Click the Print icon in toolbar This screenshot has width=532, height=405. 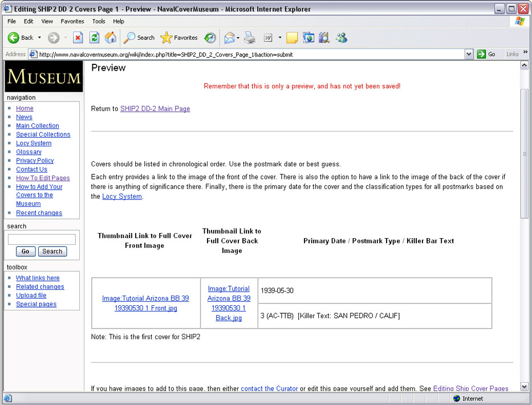point(250,38)
